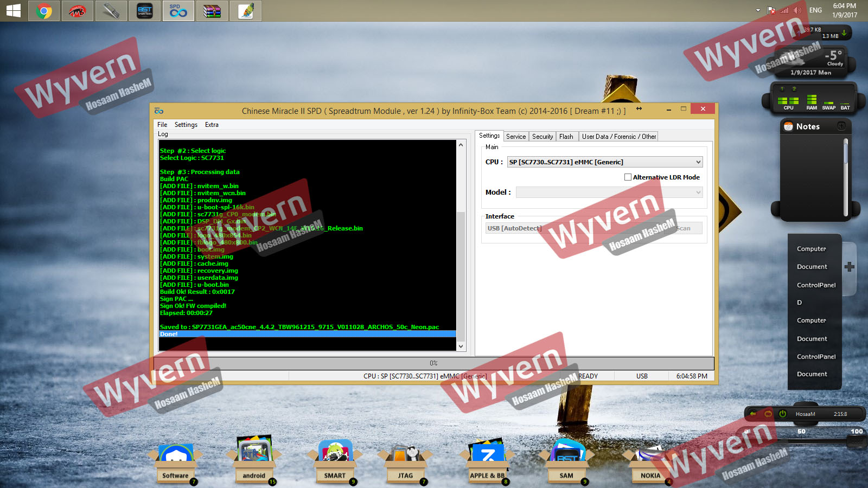
Task: Switch to the Settings tab
Action: point(489,136)
